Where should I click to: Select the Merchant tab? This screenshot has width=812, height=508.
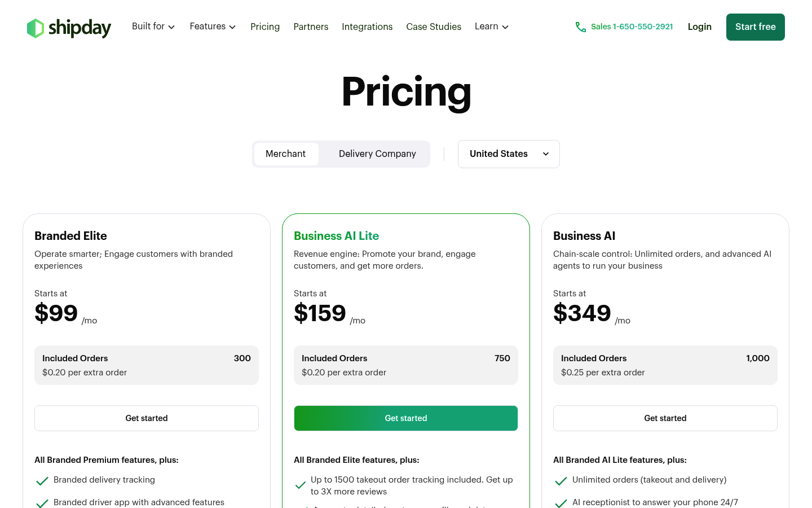[286, 154]
